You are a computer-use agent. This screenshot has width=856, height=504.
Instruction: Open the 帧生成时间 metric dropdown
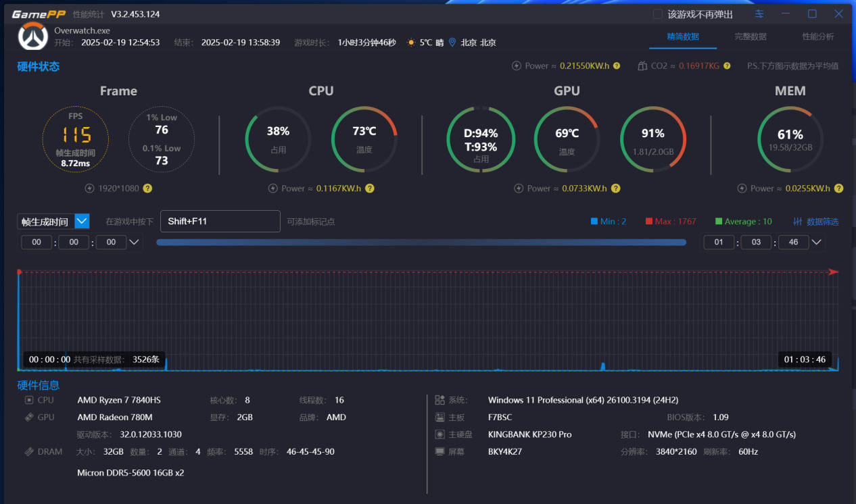coord(82,222)
